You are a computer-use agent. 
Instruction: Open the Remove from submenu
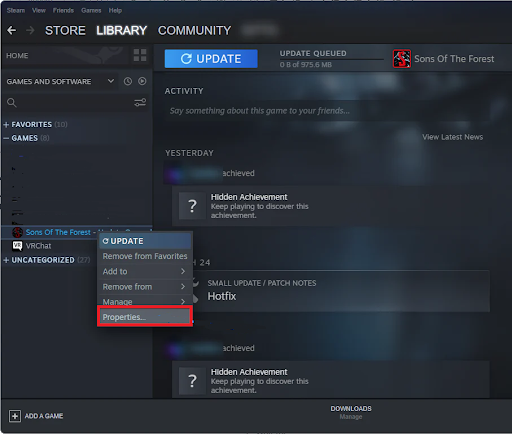[145, 287]
